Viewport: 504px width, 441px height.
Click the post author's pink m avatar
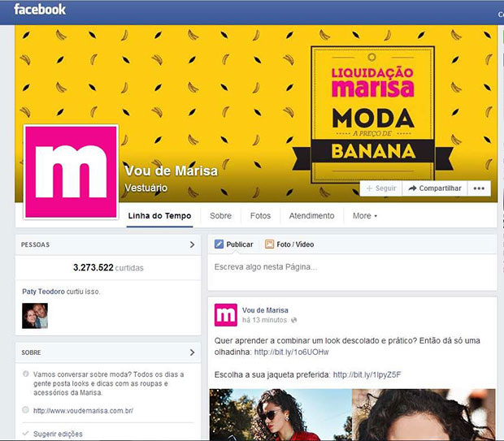click(x=226, y=315)
